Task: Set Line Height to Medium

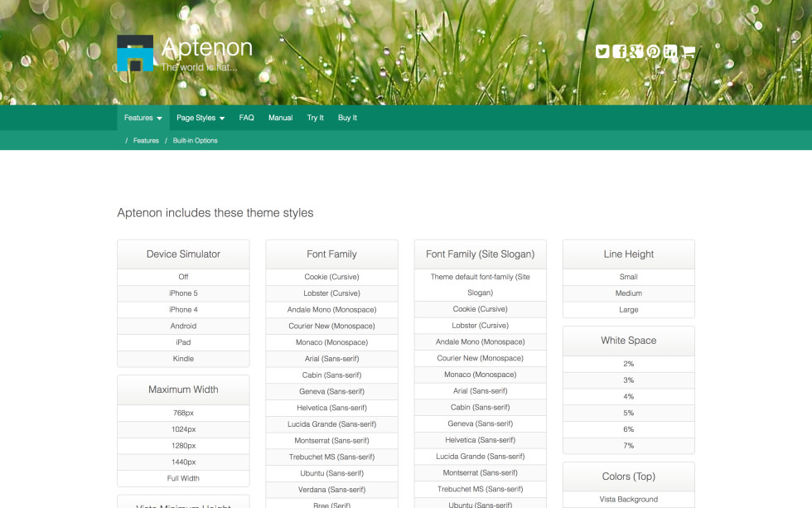Action: pyautogui.click(x=629, y=293)
